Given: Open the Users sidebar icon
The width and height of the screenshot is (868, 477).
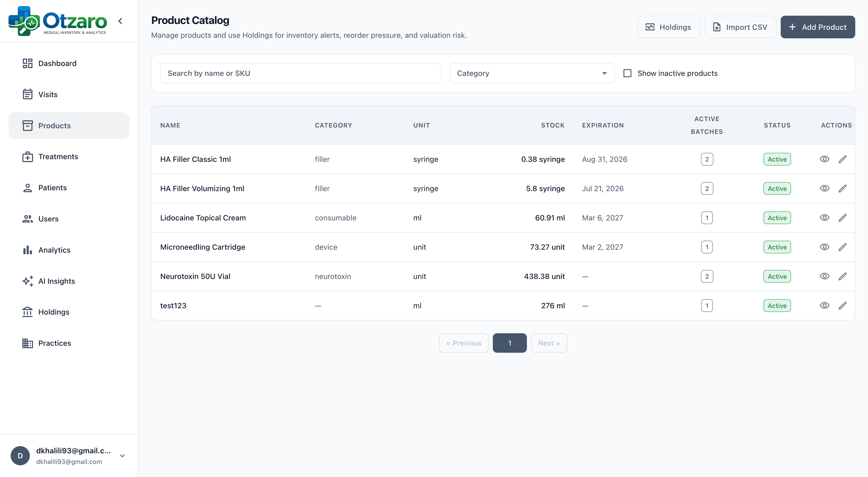Looking at the screenshot, I should [27, 219].
